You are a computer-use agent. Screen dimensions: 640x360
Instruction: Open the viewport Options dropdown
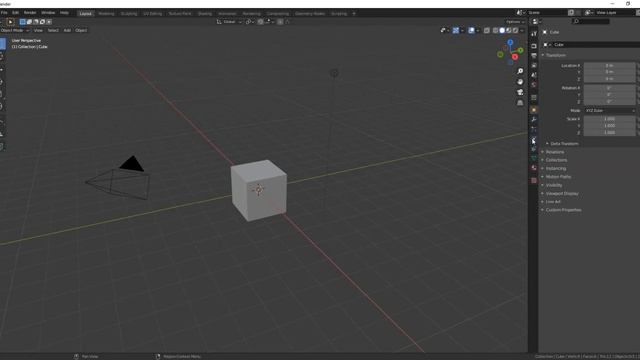[x=515, y=22]
